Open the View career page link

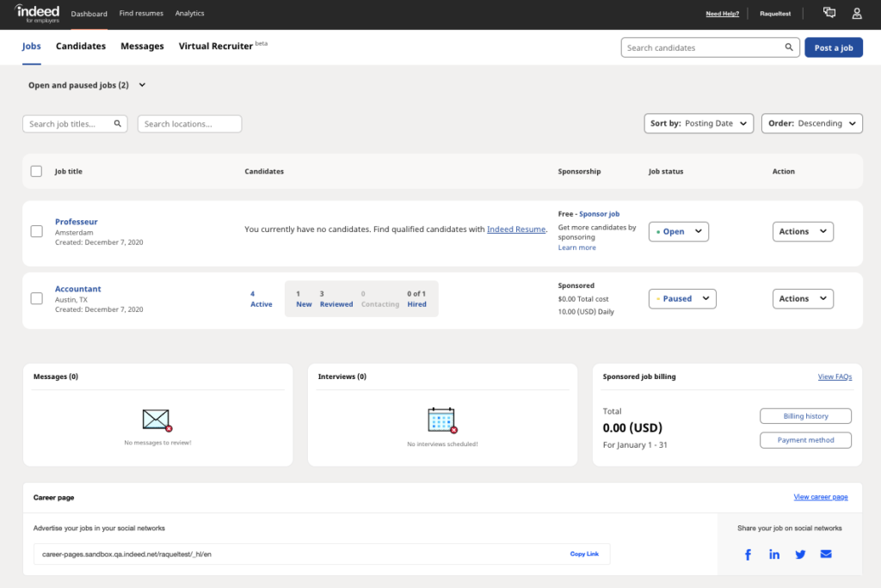click(820, 497)
